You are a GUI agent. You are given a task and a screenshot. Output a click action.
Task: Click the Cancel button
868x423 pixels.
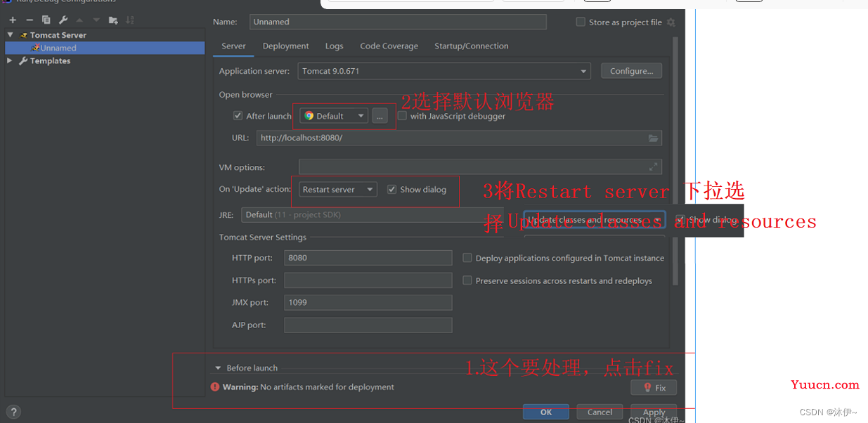(600, 412)
